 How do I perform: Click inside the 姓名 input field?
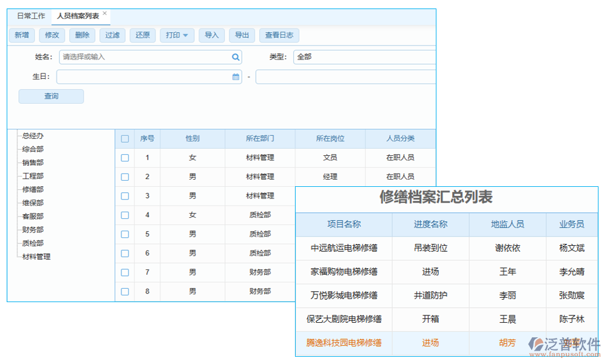(140, 56)
